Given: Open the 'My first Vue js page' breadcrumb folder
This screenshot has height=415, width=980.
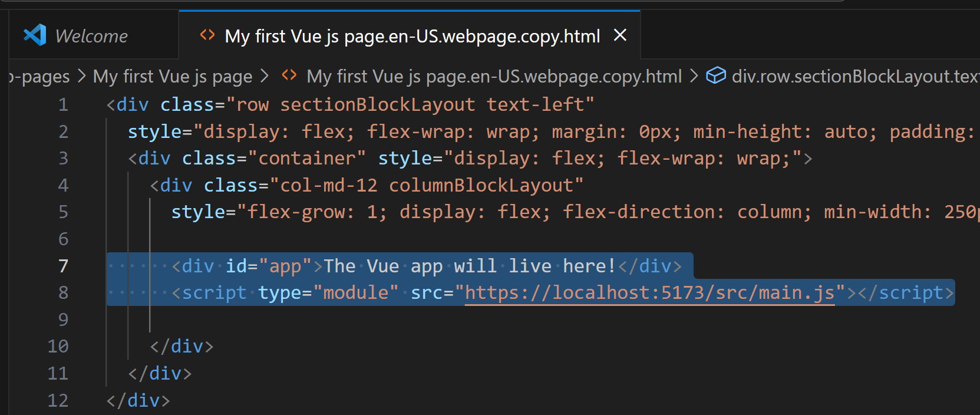Looking at the screenshot, I should pyautogui.click(x=173, y=76).
